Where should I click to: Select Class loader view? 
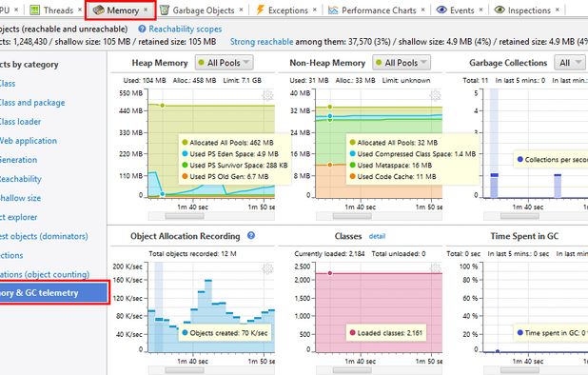20,122
